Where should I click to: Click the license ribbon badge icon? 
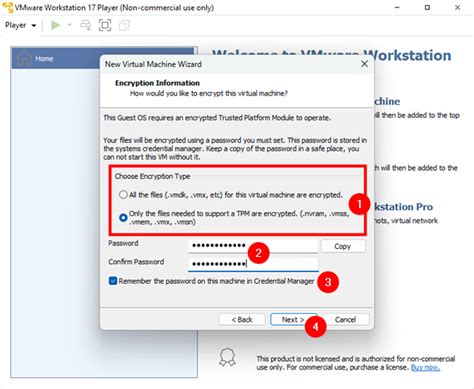coord(227,358)
